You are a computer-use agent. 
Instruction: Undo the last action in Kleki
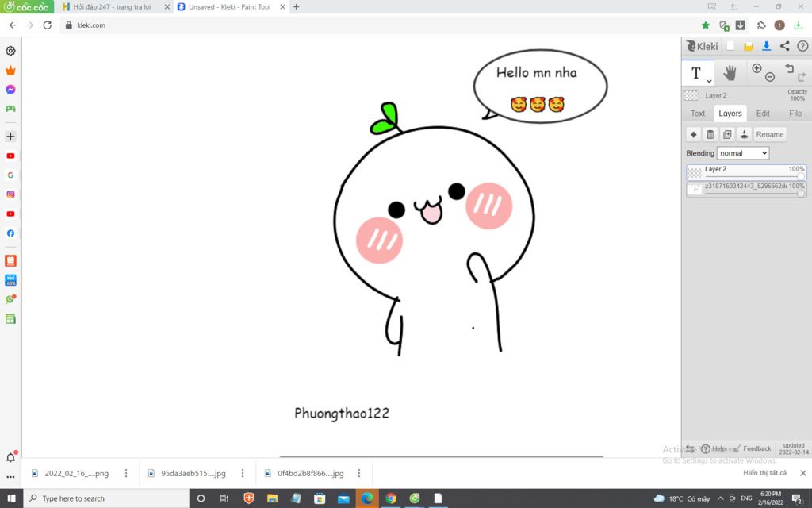[x=789, y=68]
